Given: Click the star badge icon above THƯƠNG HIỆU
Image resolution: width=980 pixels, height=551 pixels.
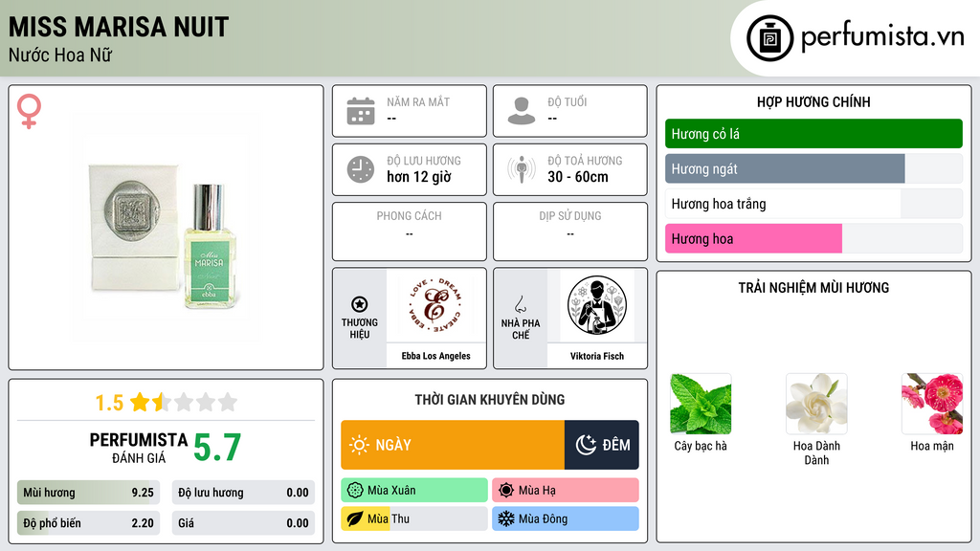Looking at the screenshot, I should coord(360,304).
